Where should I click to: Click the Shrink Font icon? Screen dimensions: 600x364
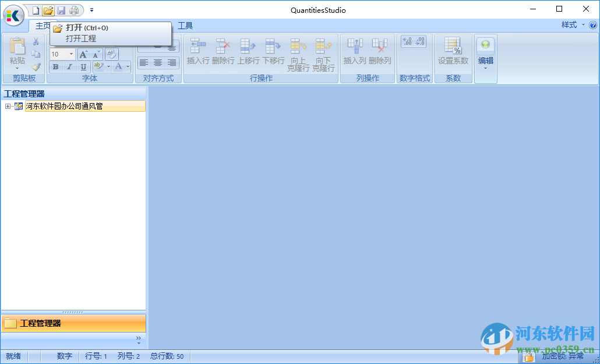97,54
